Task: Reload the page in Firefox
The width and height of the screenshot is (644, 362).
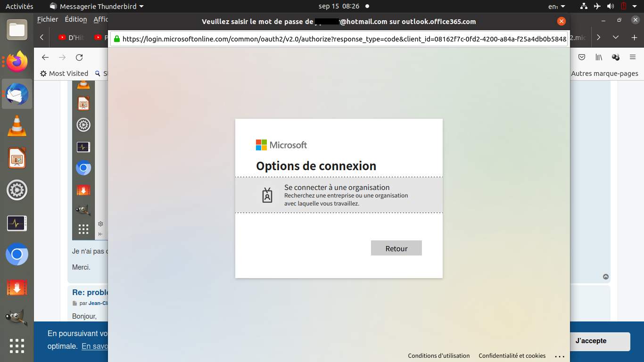Action: (x=79, y=58)
